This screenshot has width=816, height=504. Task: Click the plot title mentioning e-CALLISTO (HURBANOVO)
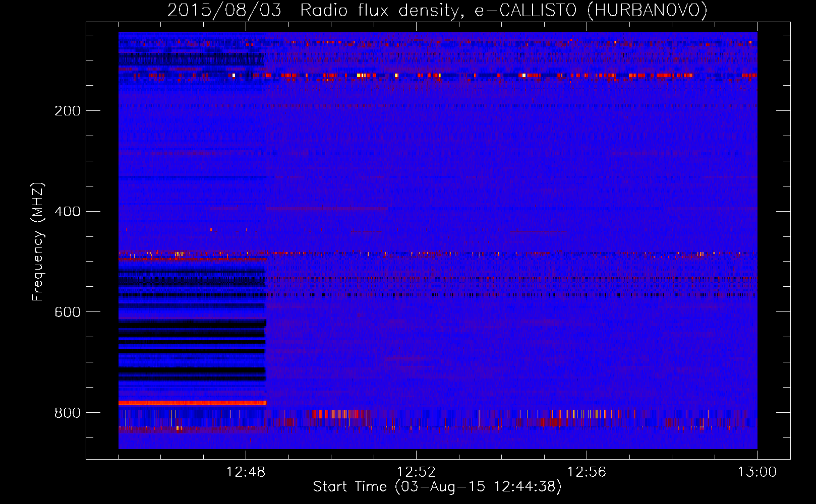(437, 11)
